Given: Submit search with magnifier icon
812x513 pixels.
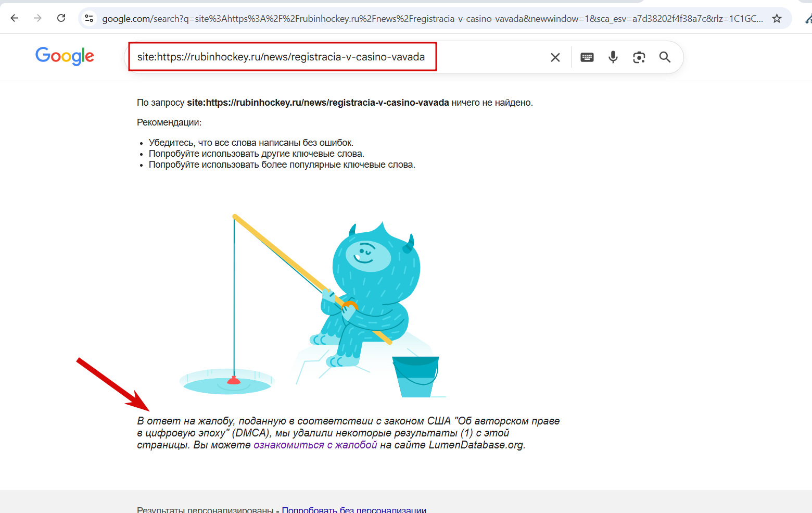Looking at the screenshot, I should pos(665,57).
